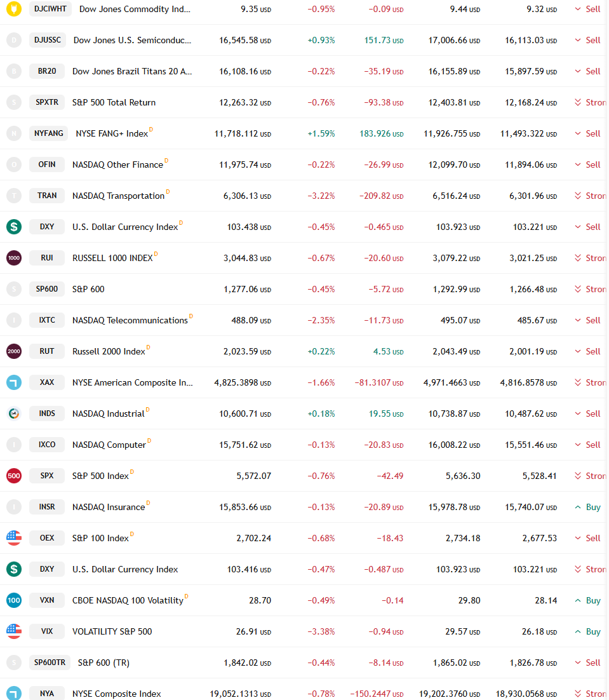Open RUSSELL 1000 INDEX link
The height and width of the screenshot is (700, 609).
112,258
